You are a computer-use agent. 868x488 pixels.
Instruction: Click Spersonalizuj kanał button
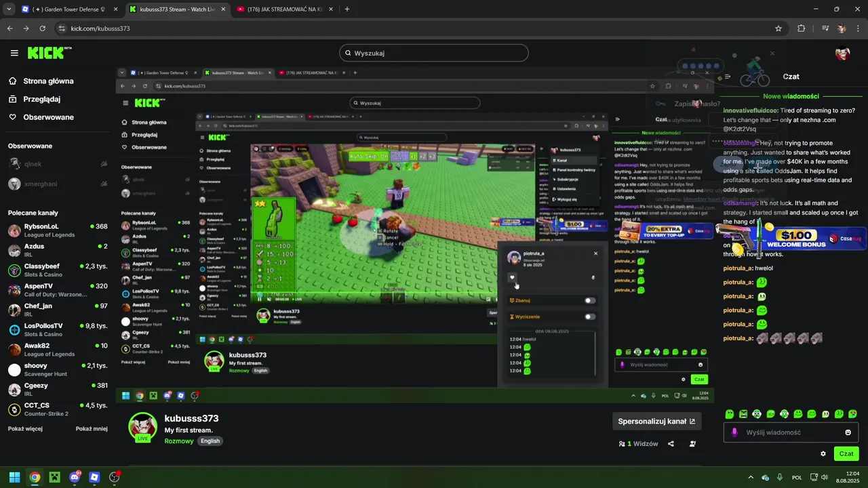656,421
